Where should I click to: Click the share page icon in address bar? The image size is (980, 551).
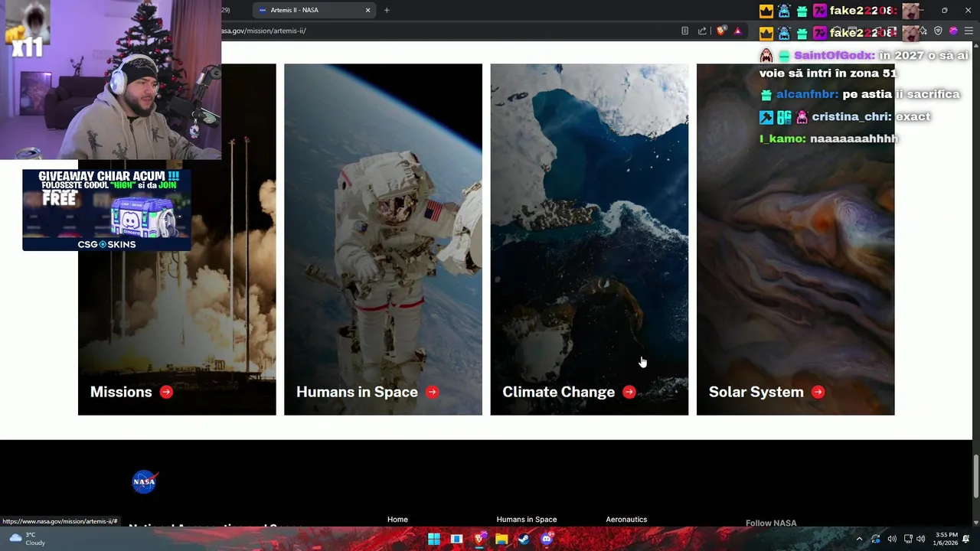pyautogui.click(x=702, y=31)
